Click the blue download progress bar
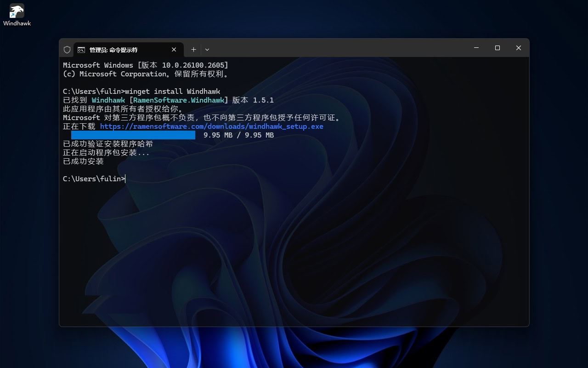This screenshot has width=588, height=368. point(133,135)
